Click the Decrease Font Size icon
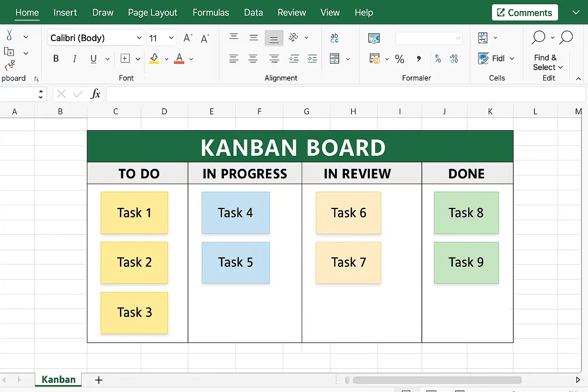 (x=205, y=38)
